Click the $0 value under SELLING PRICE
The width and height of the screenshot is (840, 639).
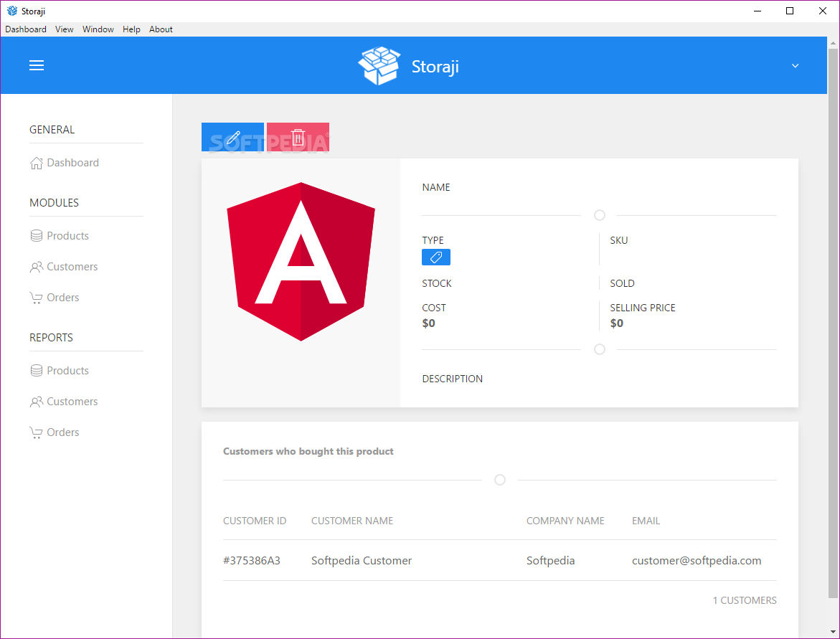click(617, 323)
